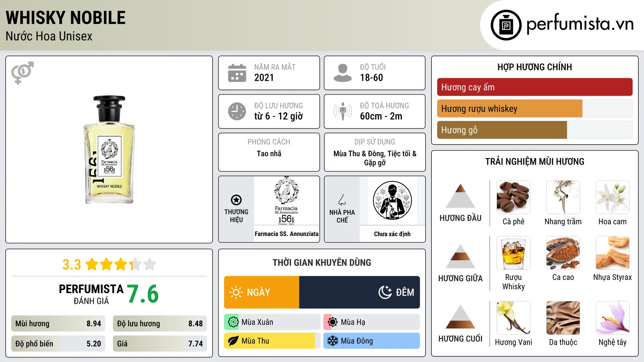
Task: Click the Chưa xác định perfumer text
Action: (x=392, y=234)
